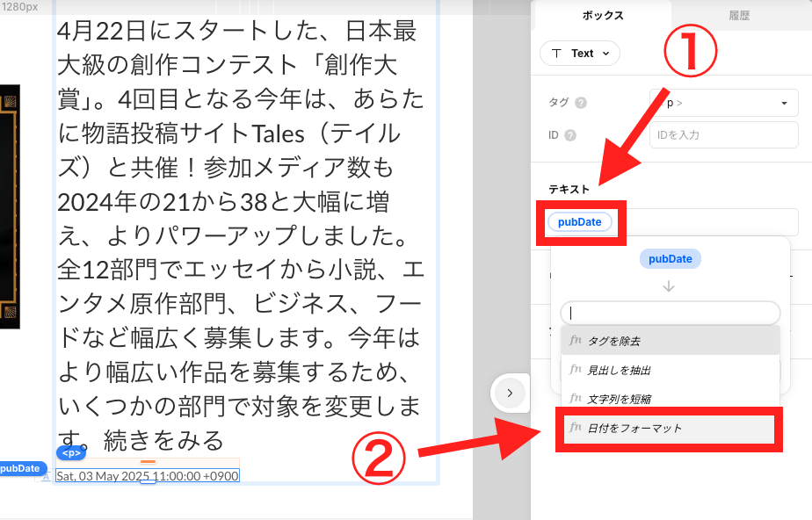Click the help icon next to ID
The width and height of the screenshot is (812, 520).
point(570,135)
